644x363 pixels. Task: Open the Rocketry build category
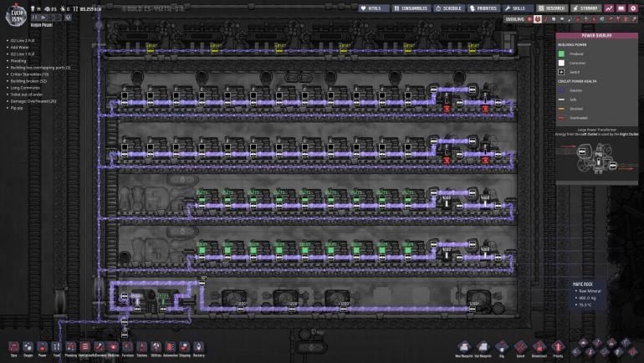[x=198, y=348]
